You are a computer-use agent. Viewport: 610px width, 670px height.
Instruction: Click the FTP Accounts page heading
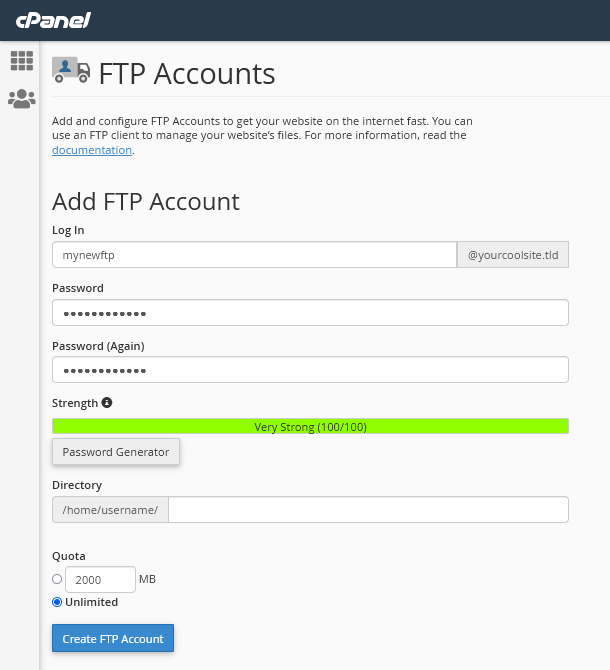click(186, 74)
